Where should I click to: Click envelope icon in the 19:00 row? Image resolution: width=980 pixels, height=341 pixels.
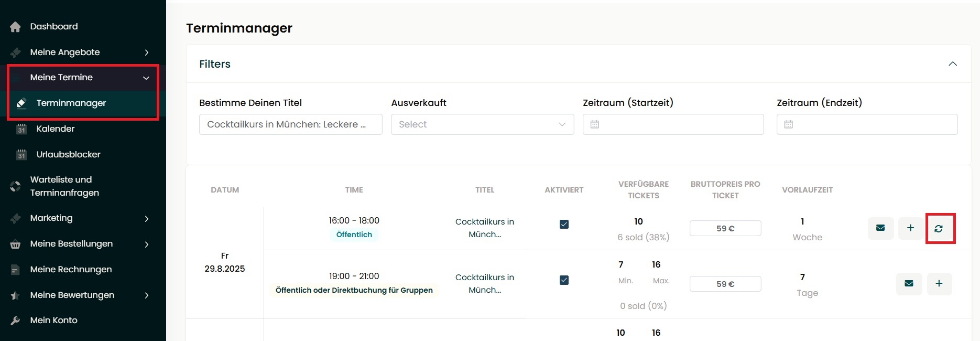click(x=909, y=284)
